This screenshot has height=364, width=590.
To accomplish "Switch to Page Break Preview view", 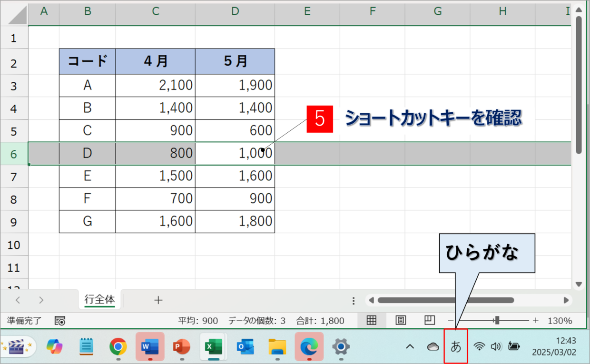I will [429, 320].
